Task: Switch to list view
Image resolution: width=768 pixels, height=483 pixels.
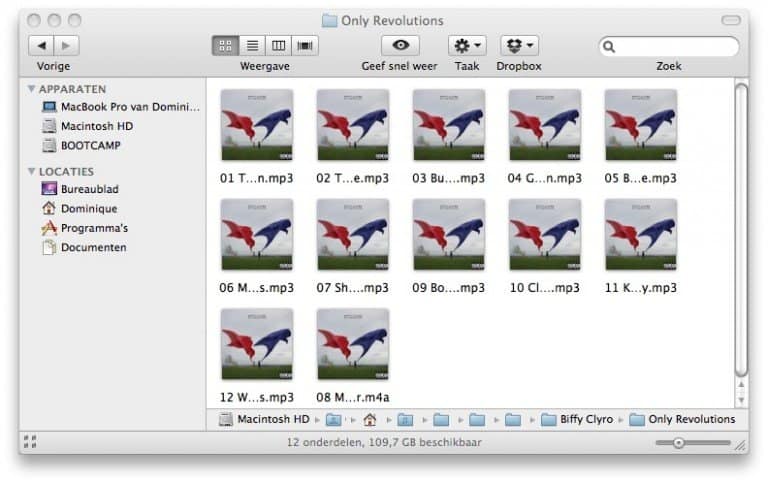Action: point(252,46)
